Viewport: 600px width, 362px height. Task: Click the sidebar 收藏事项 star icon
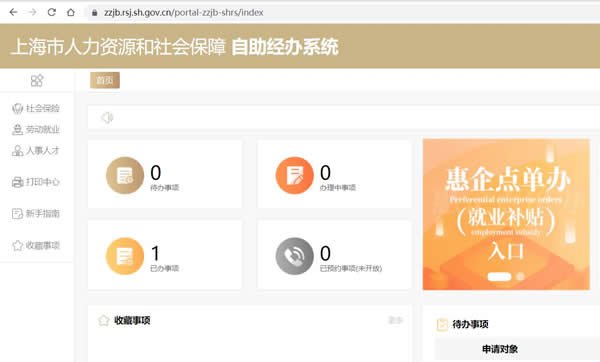(x=18, y=245)
